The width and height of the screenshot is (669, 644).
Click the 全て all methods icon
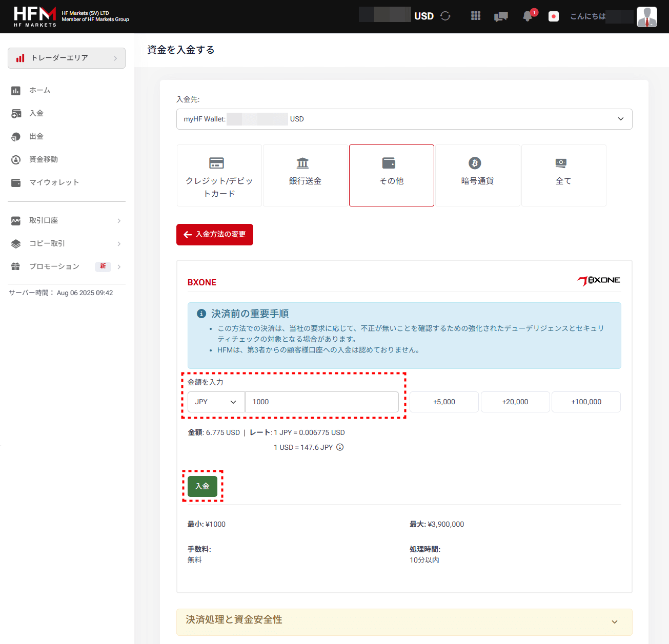(561, 163)
